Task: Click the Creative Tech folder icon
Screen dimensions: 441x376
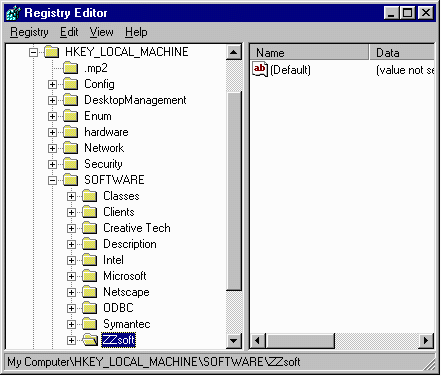Action: point(90,228)
